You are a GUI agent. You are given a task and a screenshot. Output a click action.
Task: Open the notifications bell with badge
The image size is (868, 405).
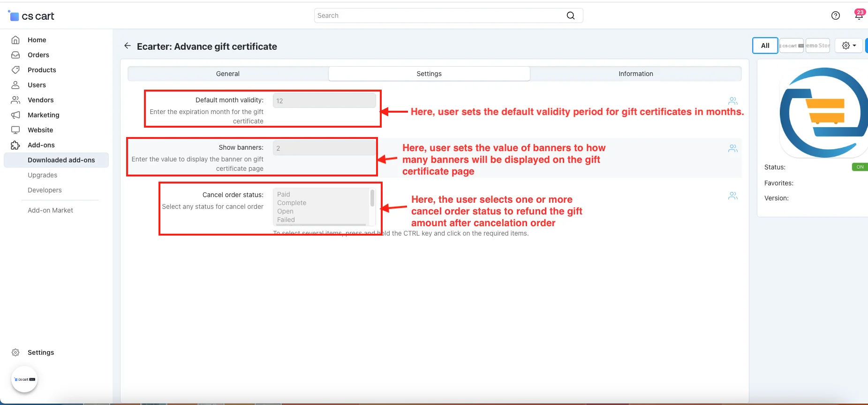[x=859, y=15]
